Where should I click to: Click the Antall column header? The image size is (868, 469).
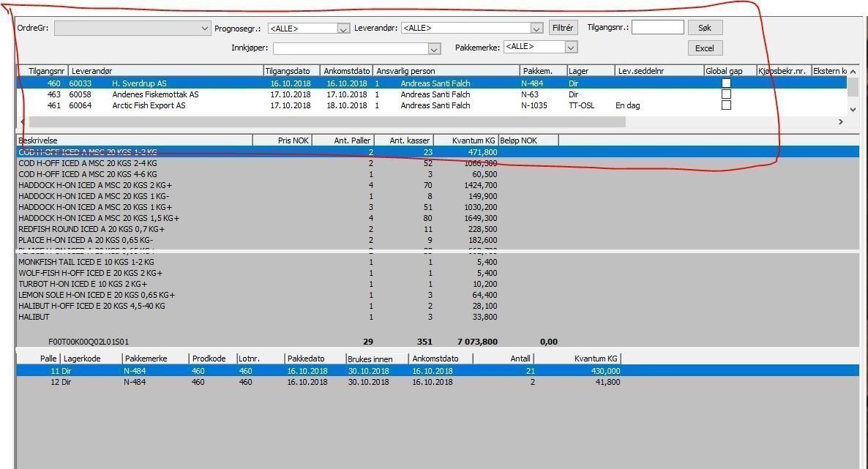(504, 359)
